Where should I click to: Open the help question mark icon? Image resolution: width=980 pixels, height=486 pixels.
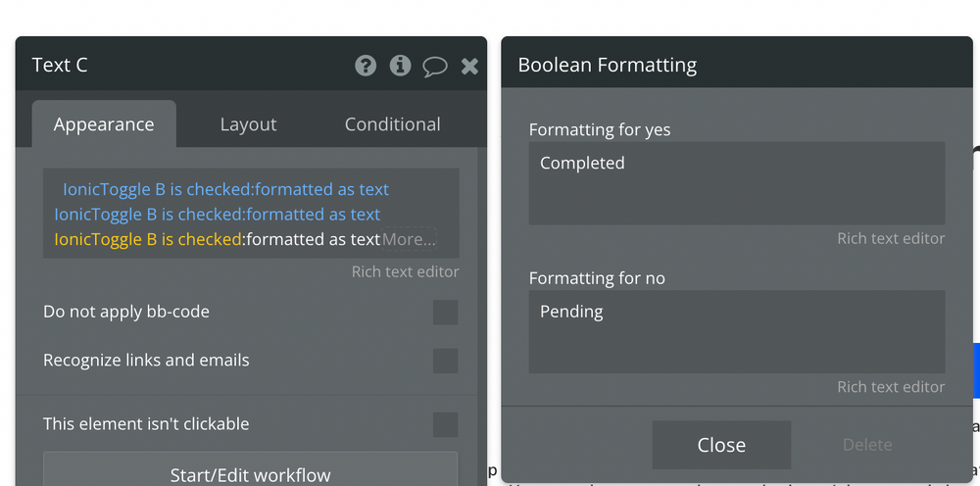[366, 66]
